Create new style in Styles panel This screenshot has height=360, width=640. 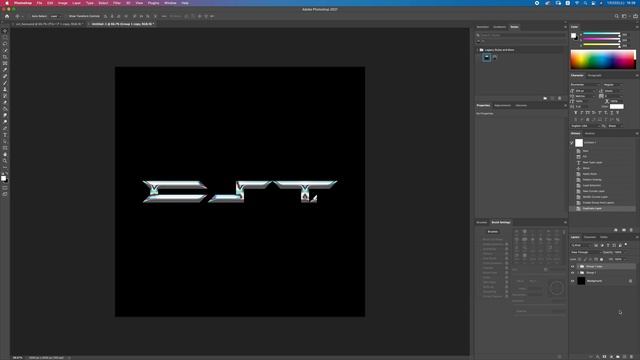pos(553,98)
